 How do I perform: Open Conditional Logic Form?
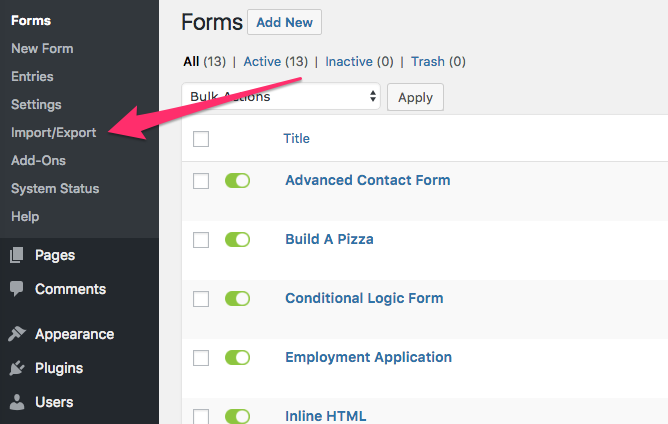364,298
